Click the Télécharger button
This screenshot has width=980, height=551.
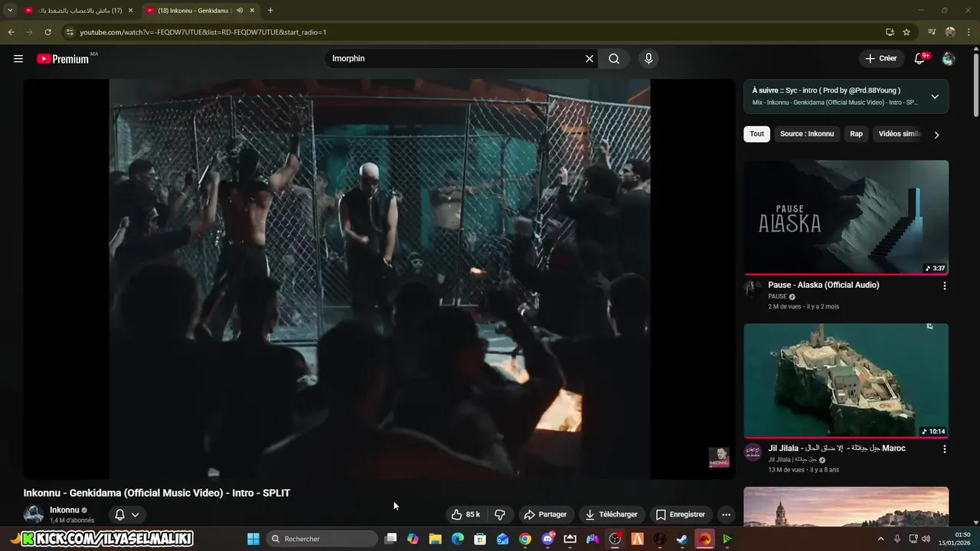(611, 514)
